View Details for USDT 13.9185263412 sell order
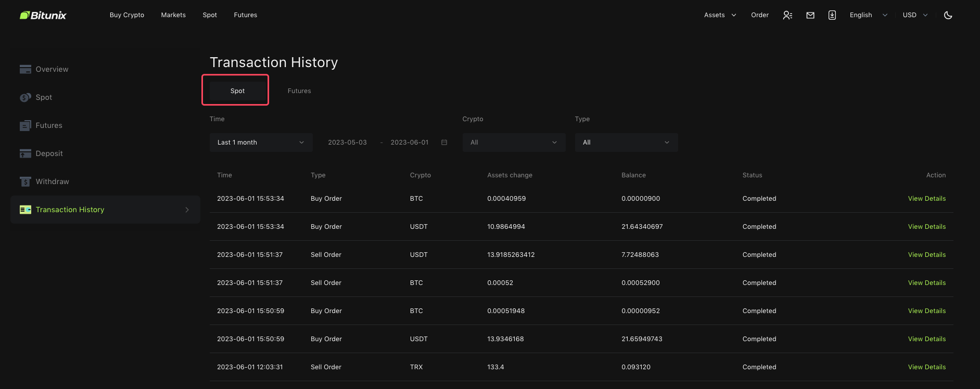 pyautogui.click(x=927, y=255)
